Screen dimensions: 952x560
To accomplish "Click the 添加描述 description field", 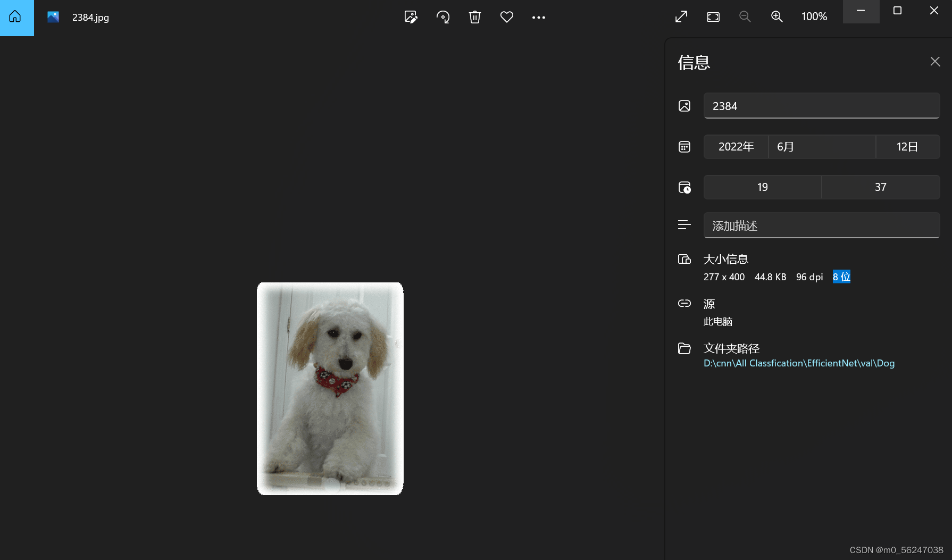I will coord(821,225).
